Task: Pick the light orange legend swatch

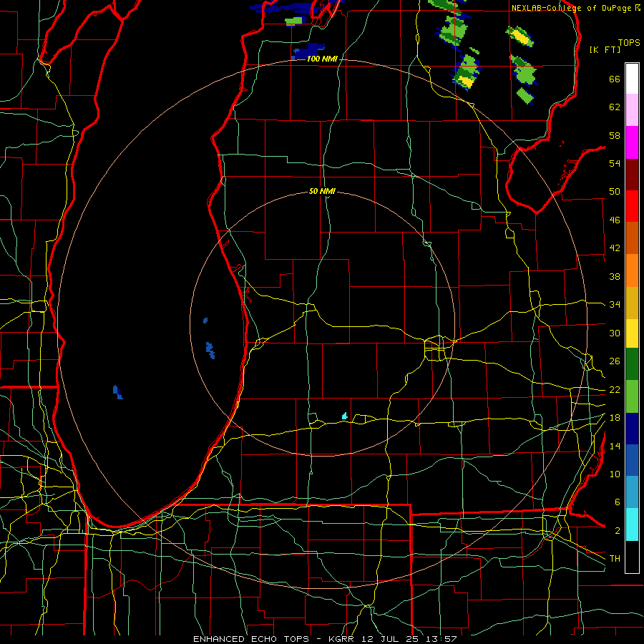Action: (632, 270)
